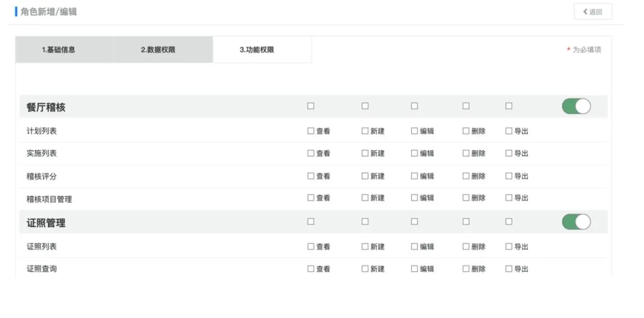This screenshot has width=644, height=318.
Task: Enable 导出 for 稽核项目管理
Action: click(x=509, y=198)
